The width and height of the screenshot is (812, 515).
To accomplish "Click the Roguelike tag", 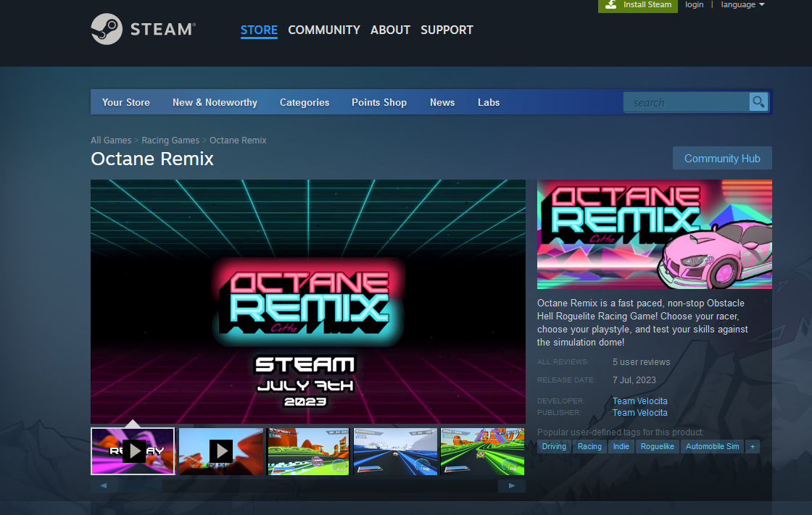I will pyautogui.click(x=658, y=446).
